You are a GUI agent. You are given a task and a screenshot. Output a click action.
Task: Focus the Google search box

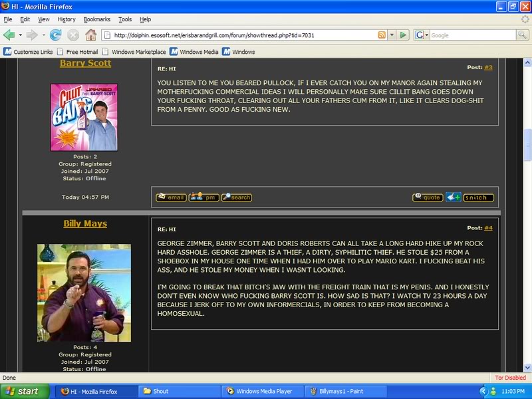(x=472, y=35)
